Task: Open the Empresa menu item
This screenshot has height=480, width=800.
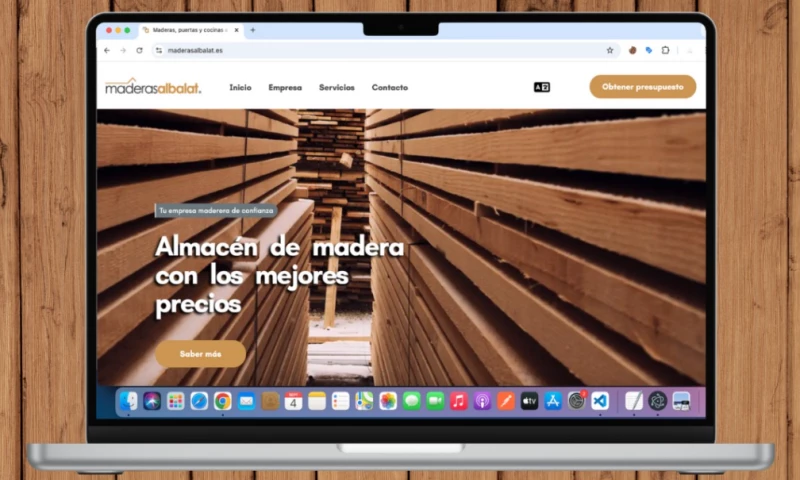Action: 285,88
